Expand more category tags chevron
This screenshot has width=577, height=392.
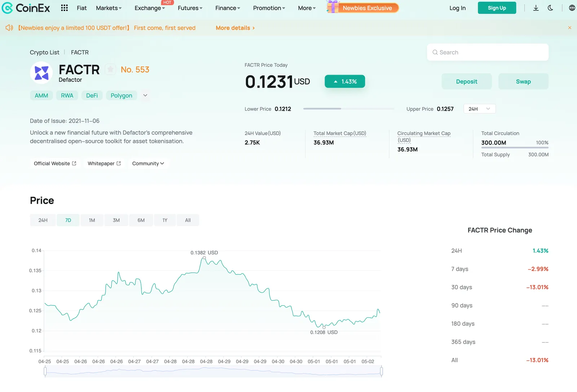coord(145,96)
